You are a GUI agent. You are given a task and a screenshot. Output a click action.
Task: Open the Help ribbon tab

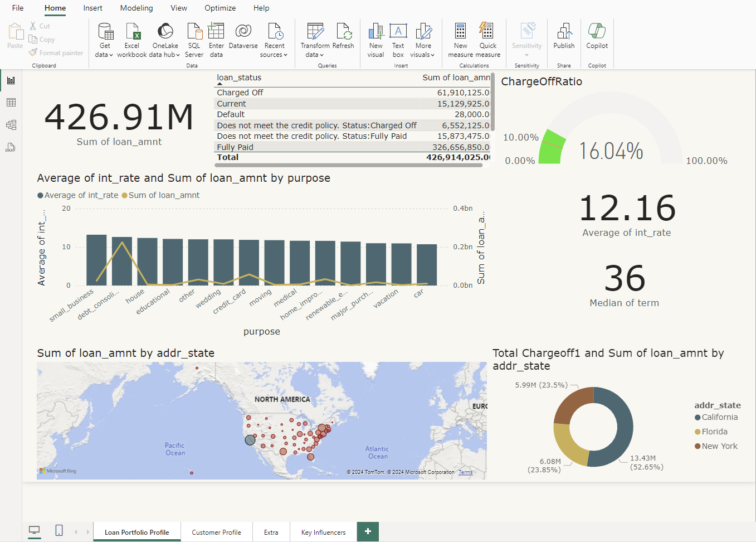coord(261,8)
